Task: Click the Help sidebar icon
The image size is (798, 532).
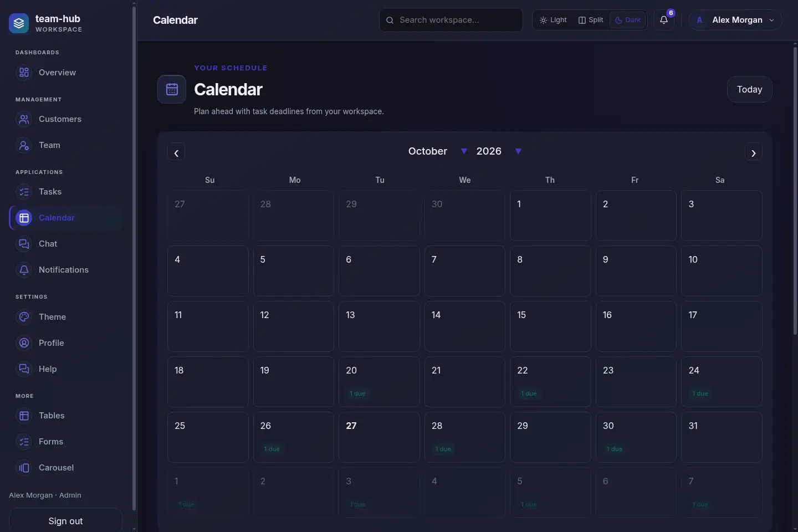Action: click(24, 369)
